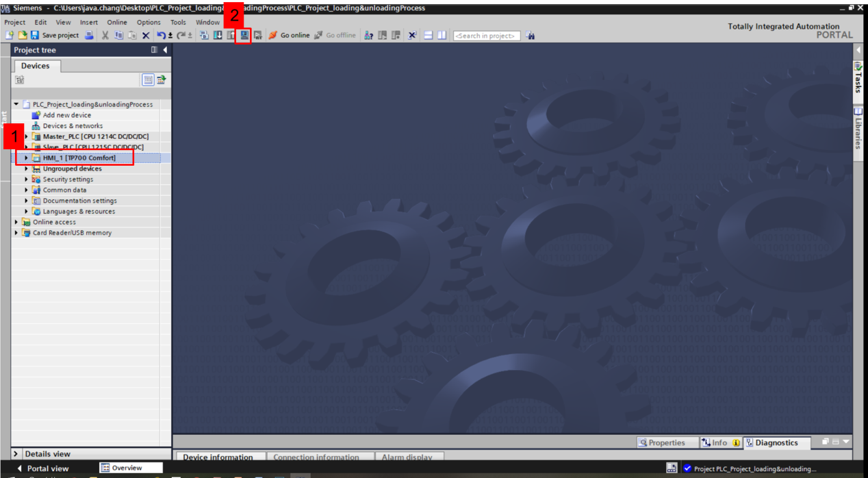Click the Paste toolbar icon
This screenshot has height=478, width=868.
132,35
